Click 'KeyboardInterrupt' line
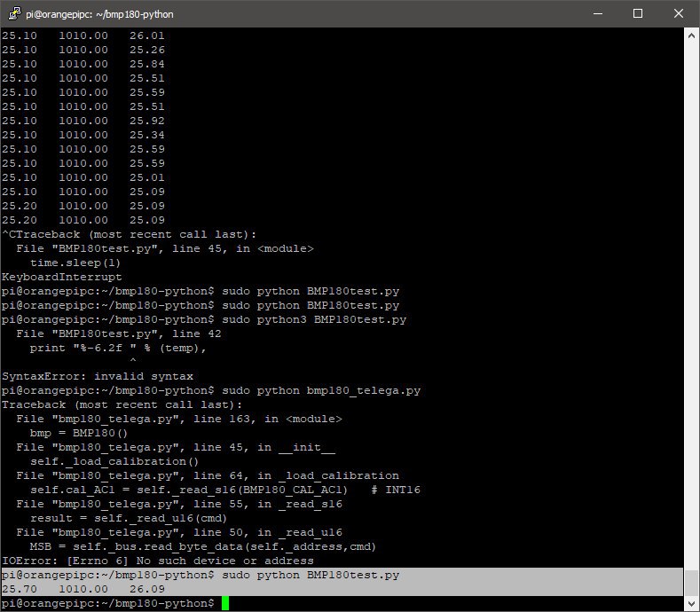This screenshot has height=612, width=700. click(x=61, y=277)
